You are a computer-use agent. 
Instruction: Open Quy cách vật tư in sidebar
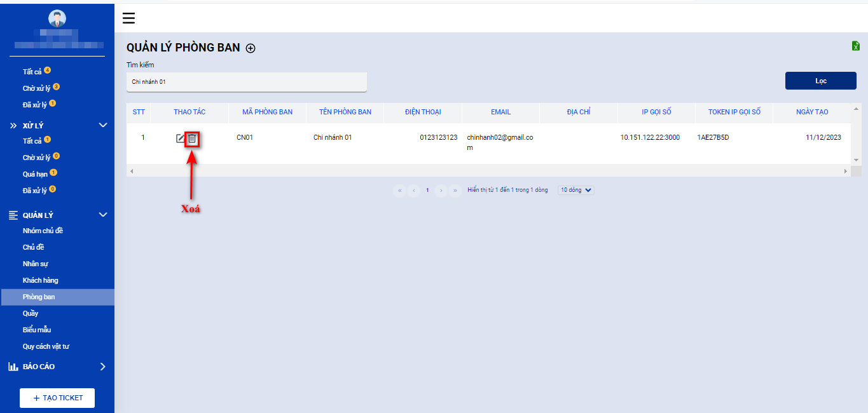point(46,346)
